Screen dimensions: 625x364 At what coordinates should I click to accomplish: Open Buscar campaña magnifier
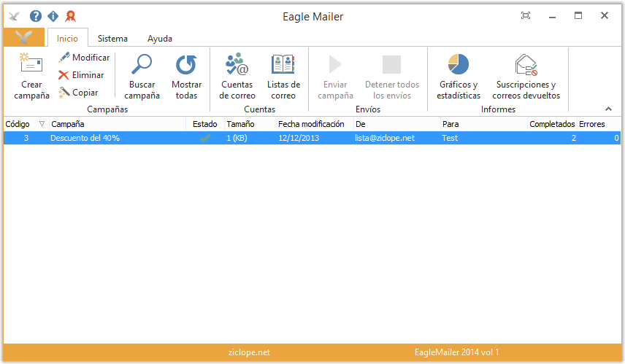point(142,64)
